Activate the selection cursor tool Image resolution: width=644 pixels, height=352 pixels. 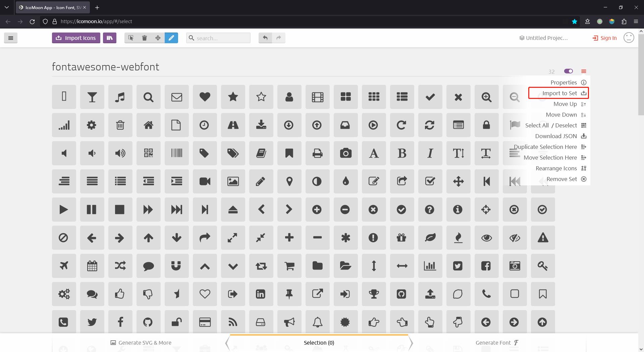tap(131, 38)
